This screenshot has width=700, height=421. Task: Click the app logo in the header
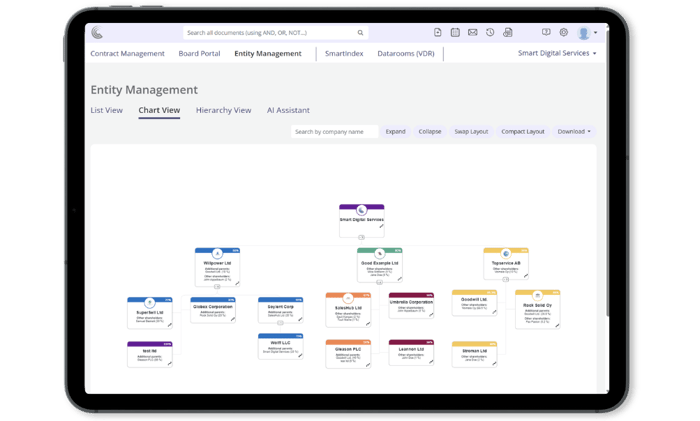97,33
